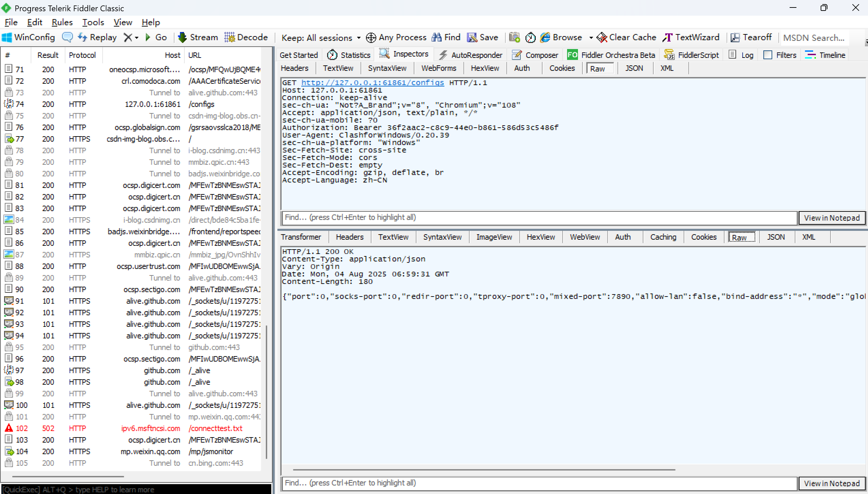Open the File menu

click(x=11, y=22)
